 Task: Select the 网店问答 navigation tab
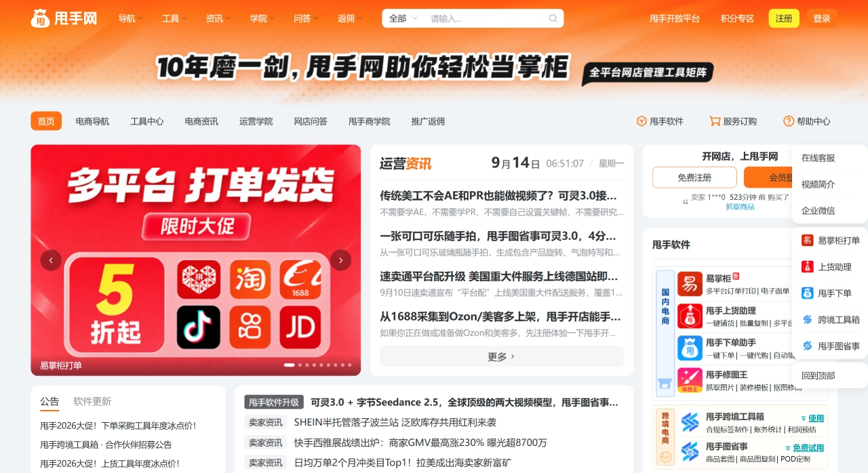click(311, 121)
